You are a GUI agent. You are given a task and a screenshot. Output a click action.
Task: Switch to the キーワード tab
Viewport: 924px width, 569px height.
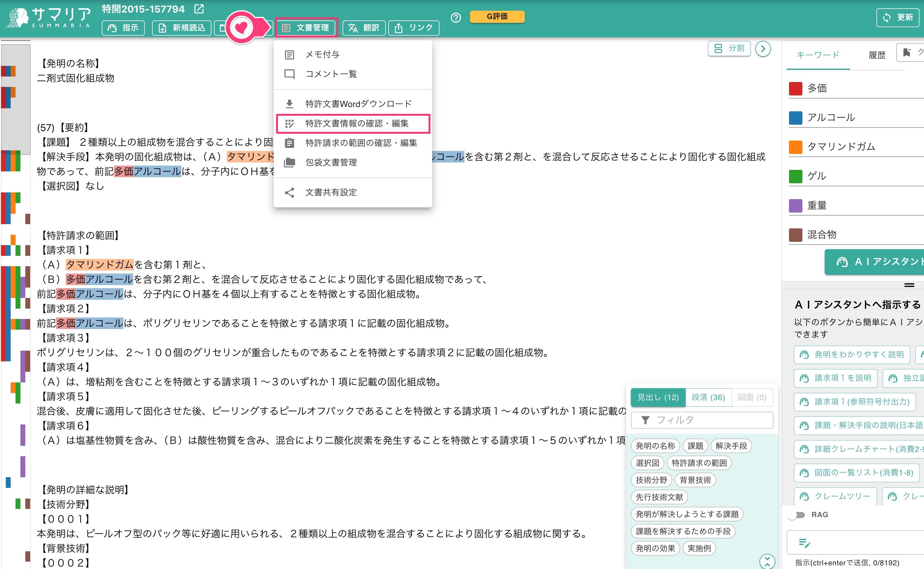[x=818, y=55]
